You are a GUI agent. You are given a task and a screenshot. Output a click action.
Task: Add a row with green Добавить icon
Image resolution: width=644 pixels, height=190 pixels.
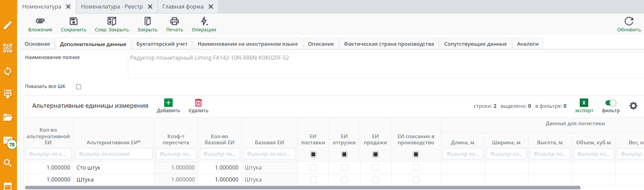168,103
